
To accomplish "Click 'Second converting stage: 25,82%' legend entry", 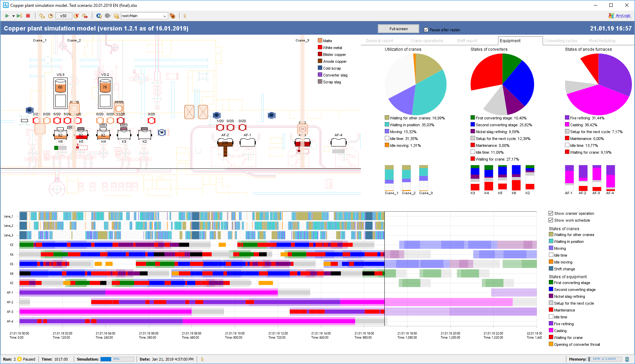I will tap(501, 125).
